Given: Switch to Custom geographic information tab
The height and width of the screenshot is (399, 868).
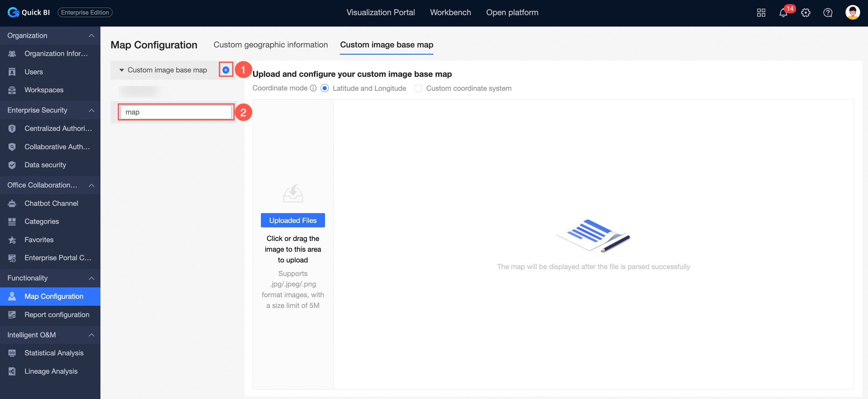Looking at the screenshot, I should pyautogui.click(x=270, y=45).
